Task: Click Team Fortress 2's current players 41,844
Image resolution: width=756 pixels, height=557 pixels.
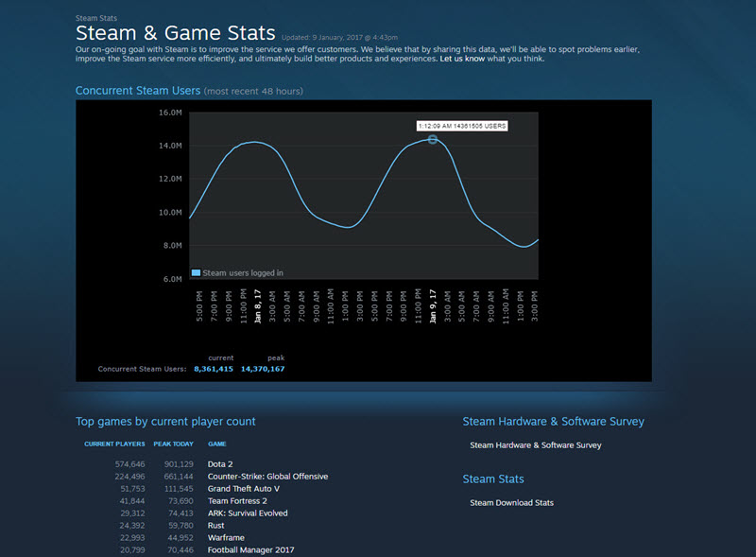Action: point(132,501)
